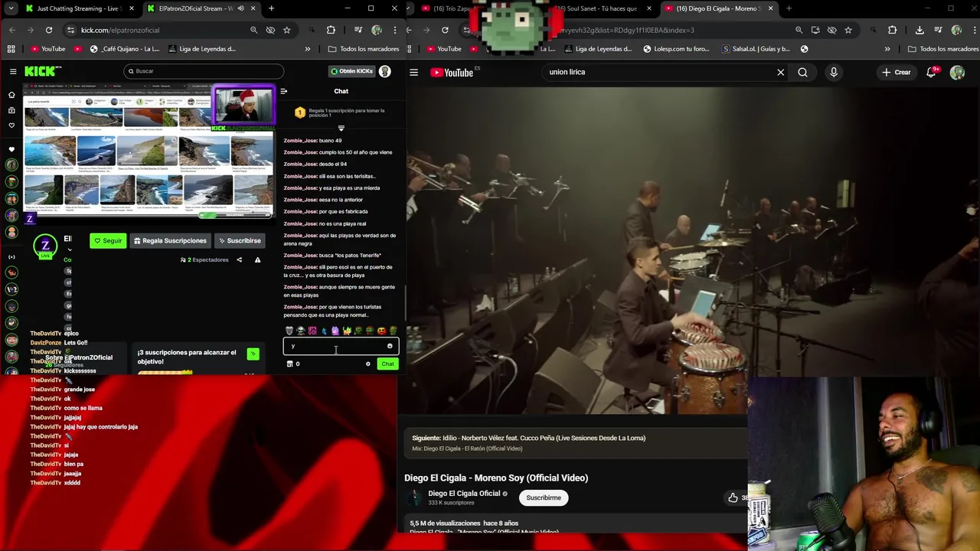Expand channel info chevron under channel name
The height and width of the screenshot is (551, 980).
(70, 249)
